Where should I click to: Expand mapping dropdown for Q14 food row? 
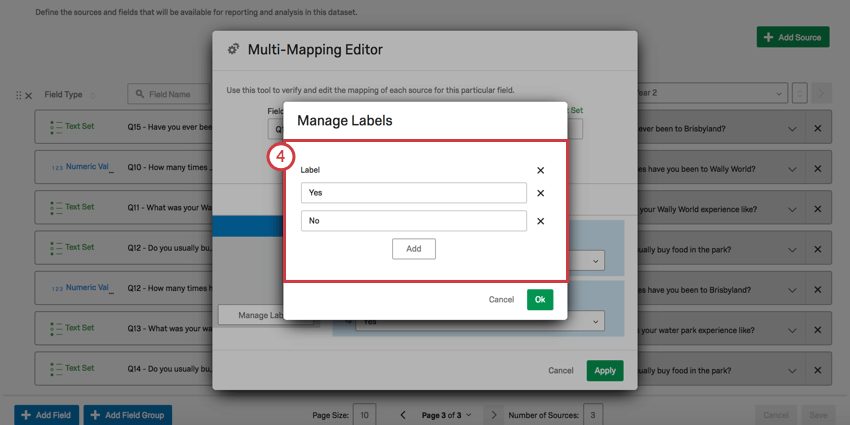(792, 371)
